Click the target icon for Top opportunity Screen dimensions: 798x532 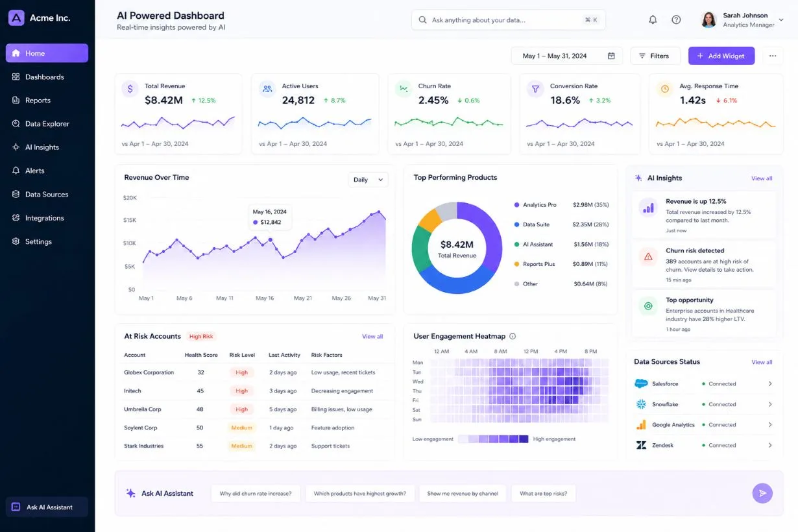(647, 306)
